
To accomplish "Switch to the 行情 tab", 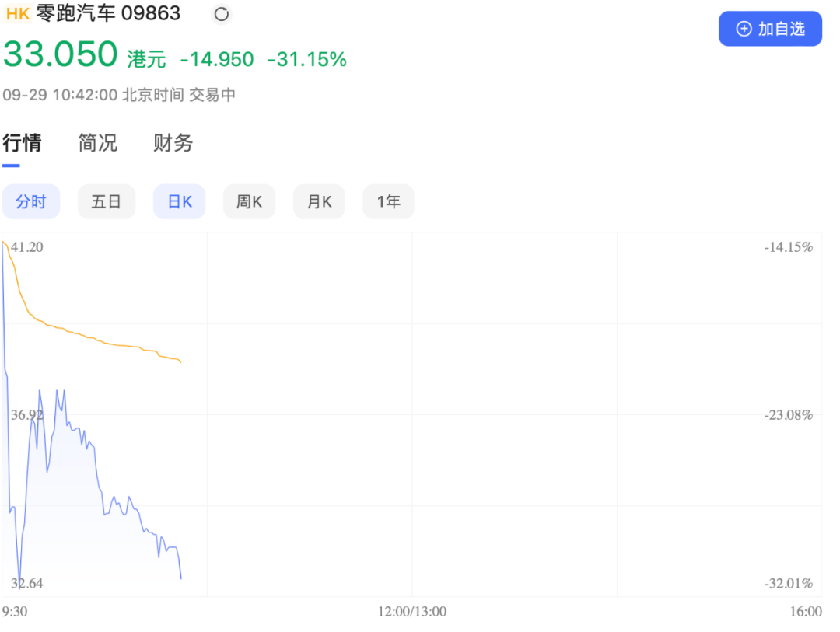I will [x=22, y=143].
